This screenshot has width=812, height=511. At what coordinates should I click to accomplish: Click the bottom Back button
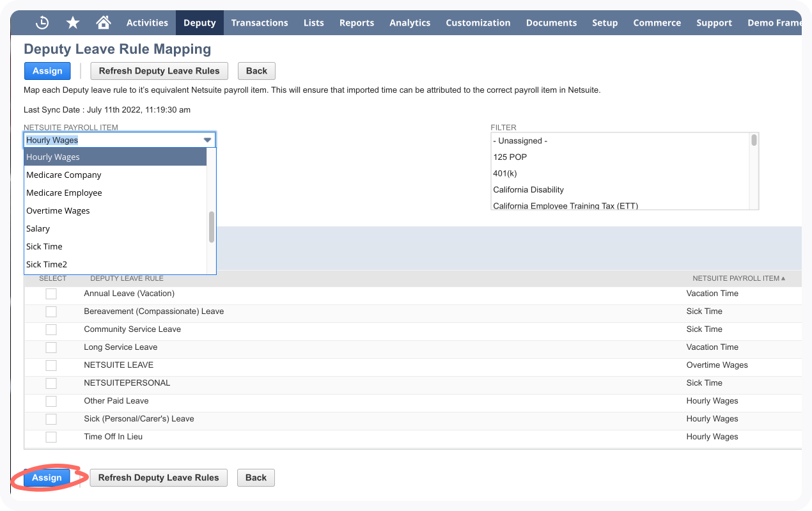256,478
